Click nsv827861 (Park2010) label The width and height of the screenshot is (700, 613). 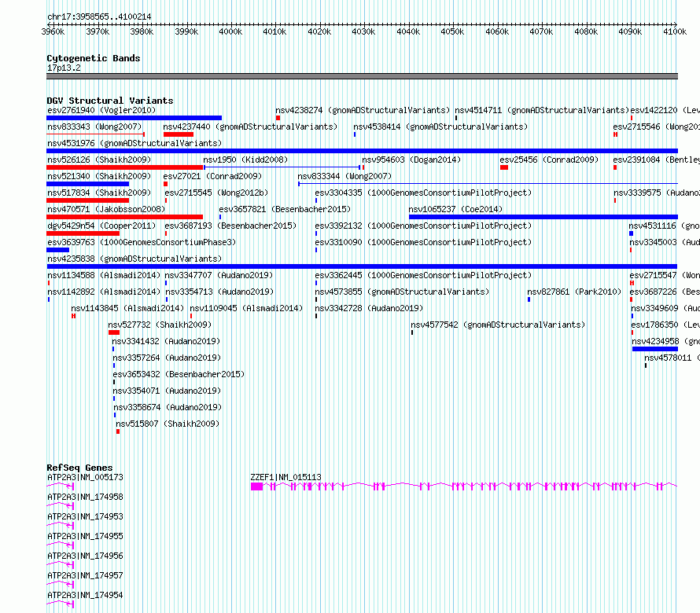pyautogui.click(x=574, y=292)
